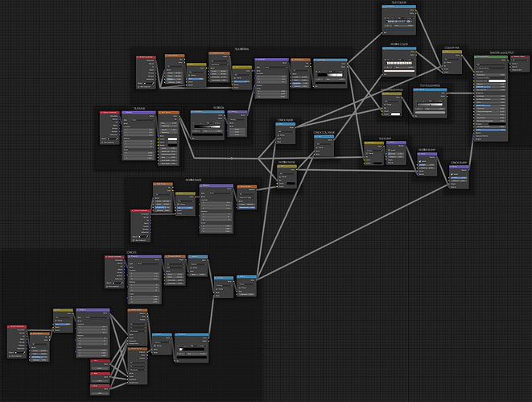Open operation dropdown in CRACK MASK node

pos(286,132)
